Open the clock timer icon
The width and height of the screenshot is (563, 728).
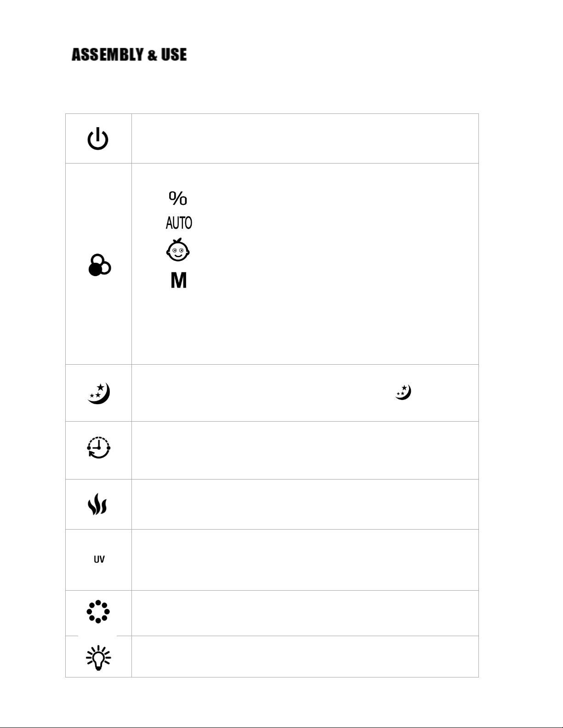pyautogui.click(x=99, y=448)
